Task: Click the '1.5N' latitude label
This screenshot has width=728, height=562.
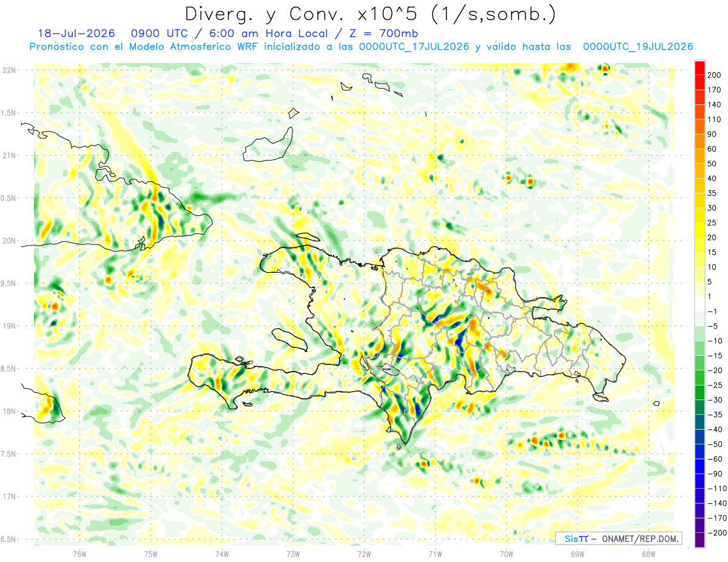Action: [9, 113]
